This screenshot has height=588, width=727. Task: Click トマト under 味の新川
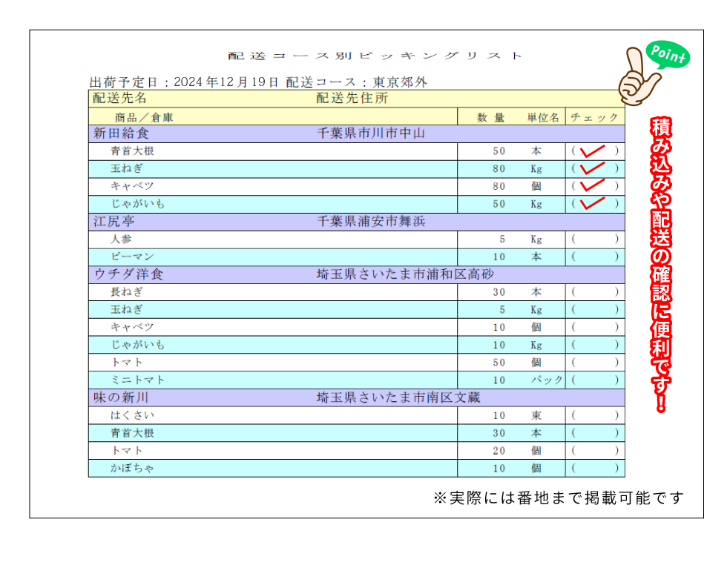pyautogui.click(x=127, y=451)
